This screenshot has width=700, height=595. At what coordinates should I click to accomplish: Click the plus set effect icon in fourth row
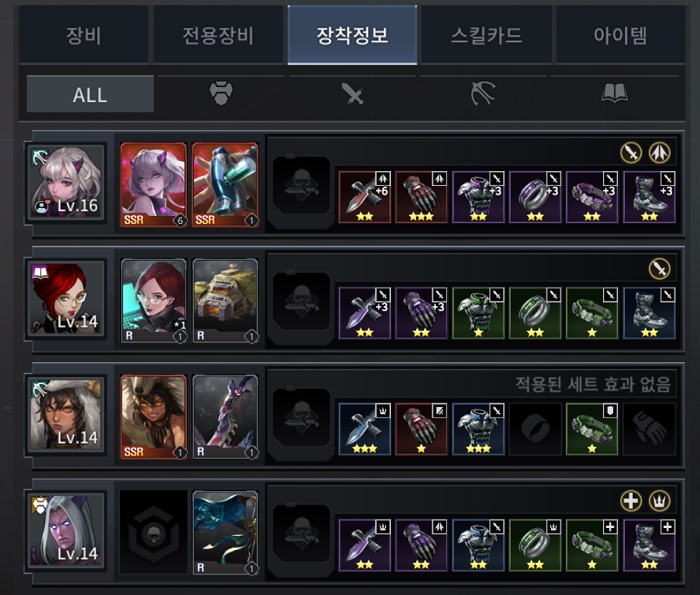click(x=631, y=501)
